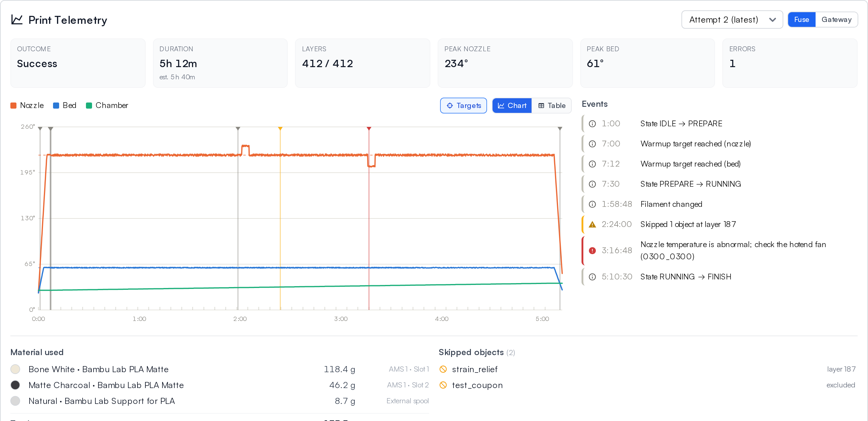Click the Bone White filament swatch
This screenshot has height=421, width=868.
tap(15, 369)
